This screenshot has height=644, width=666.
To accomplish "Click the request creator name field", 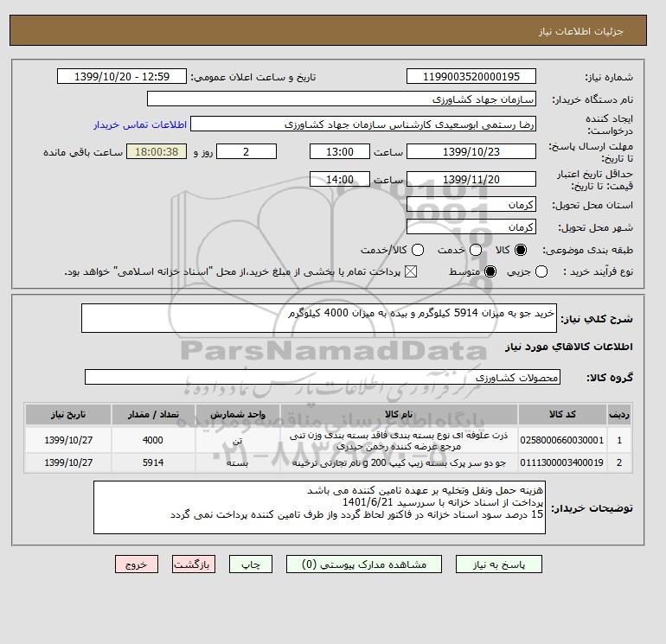I will pos(363,124).
